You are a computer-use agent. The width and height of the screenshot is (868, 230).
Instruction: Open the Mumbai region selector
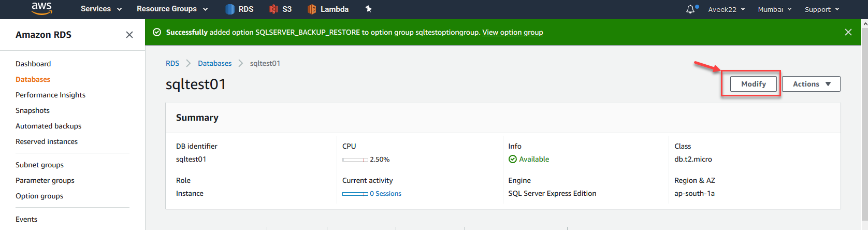(x=774, y=9)
